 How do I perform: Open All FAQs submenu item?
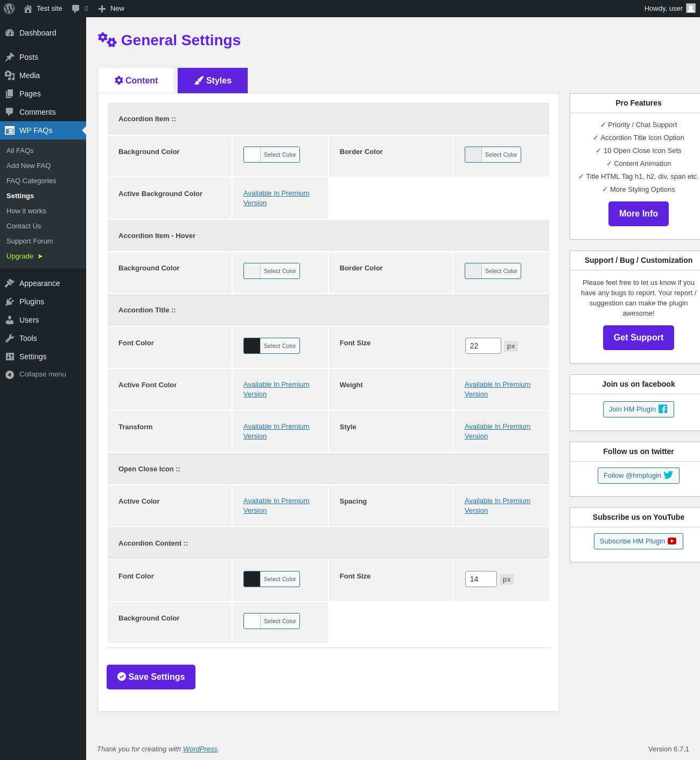coord(20,151)
